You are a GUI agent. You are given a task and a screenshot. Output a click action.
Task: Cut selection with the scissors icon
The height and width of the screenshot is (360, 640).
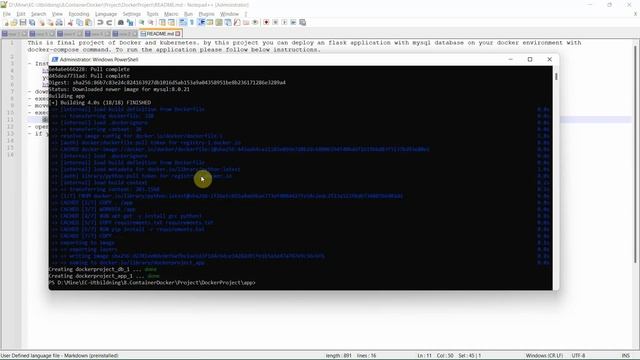click(70, 22)
